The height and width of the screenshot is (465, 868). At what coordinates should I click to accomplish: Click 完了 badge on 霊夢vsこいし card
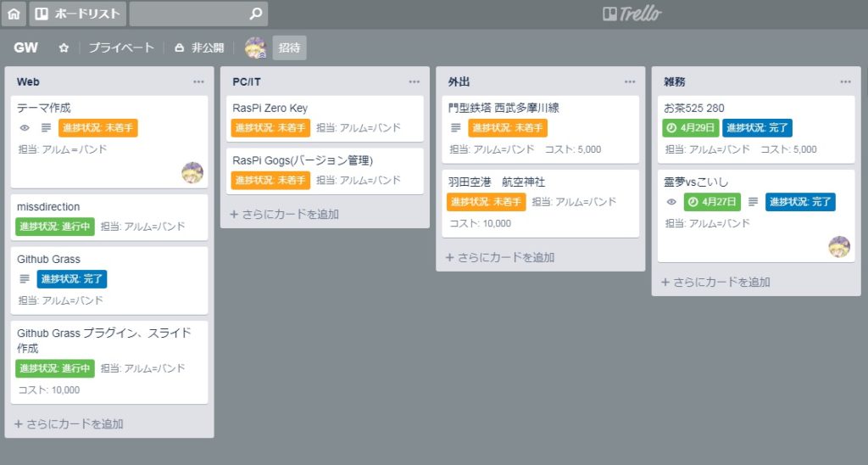(800, 202)
